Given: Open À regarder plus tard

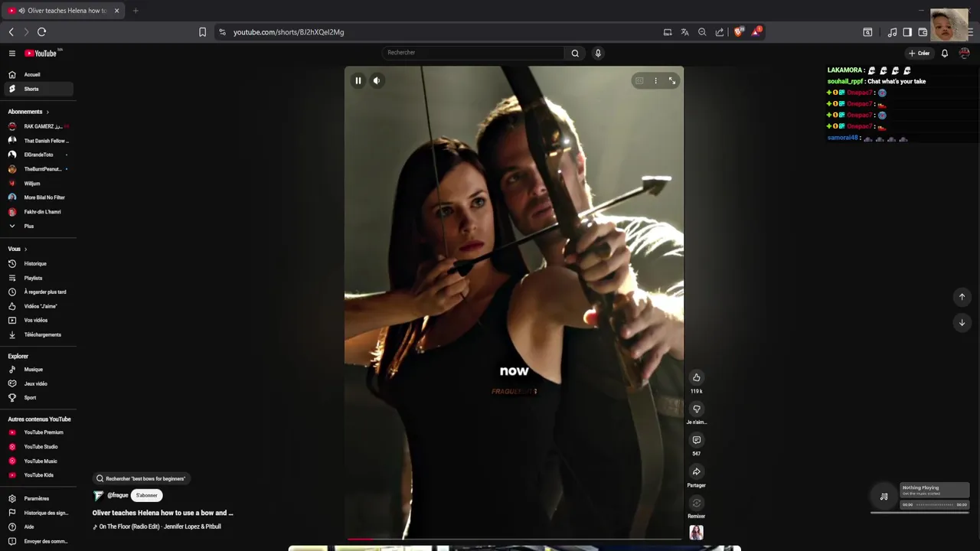Looking at the screenshot, I should point(38,292).
